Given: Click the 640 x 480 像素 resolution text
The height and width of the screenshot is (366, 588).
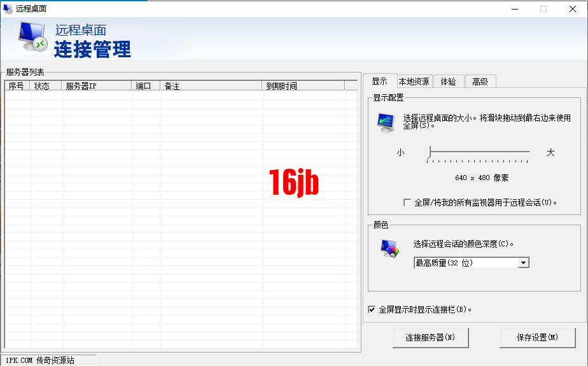Looking at the screenshot, I should point(482,178).
